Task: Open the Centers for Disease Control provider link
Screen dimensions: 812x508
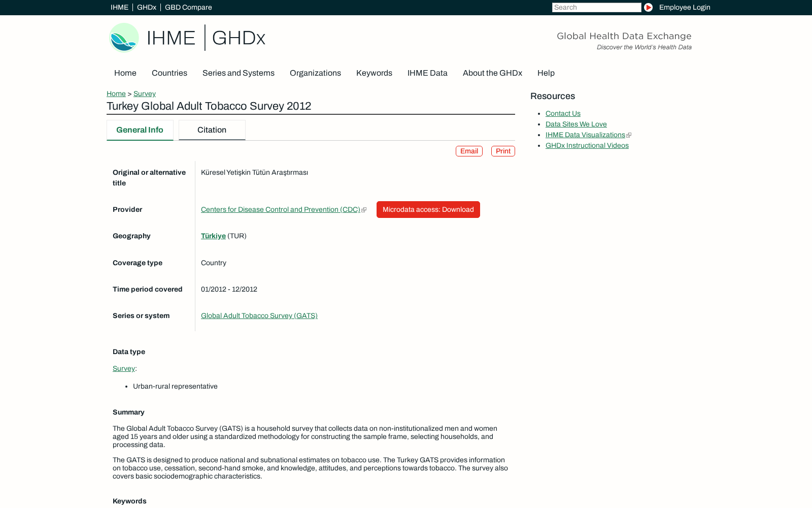Action: point(281,209)
